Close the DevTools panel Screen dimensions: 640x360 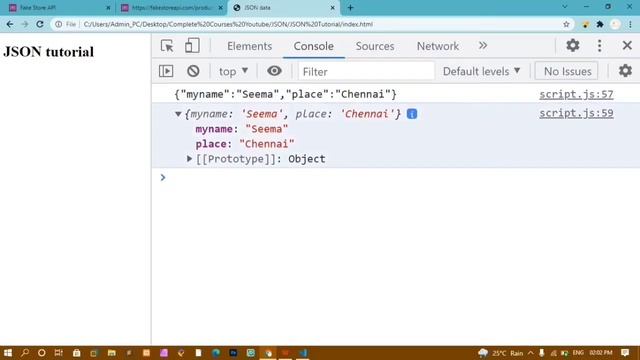tap(627, 45)
